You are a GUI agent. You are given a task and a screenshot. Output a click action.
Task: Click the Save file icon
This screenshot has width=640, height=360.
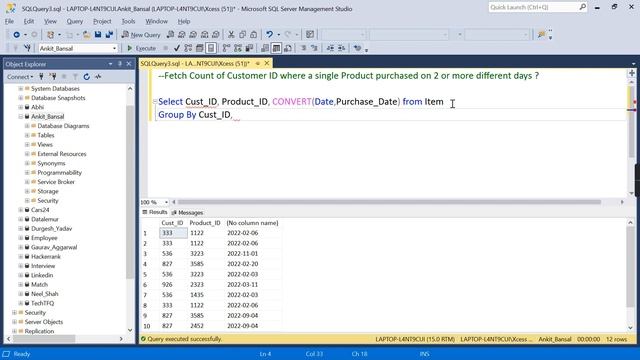tap(98, 35)
